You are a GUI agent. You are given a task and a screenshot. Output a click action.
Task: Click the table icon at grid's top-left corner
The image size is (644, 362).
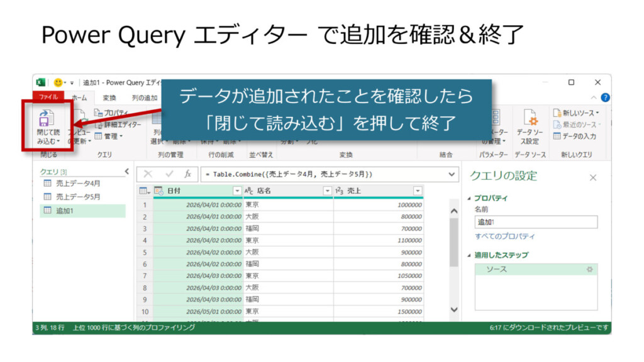click(x=143, y=190)
